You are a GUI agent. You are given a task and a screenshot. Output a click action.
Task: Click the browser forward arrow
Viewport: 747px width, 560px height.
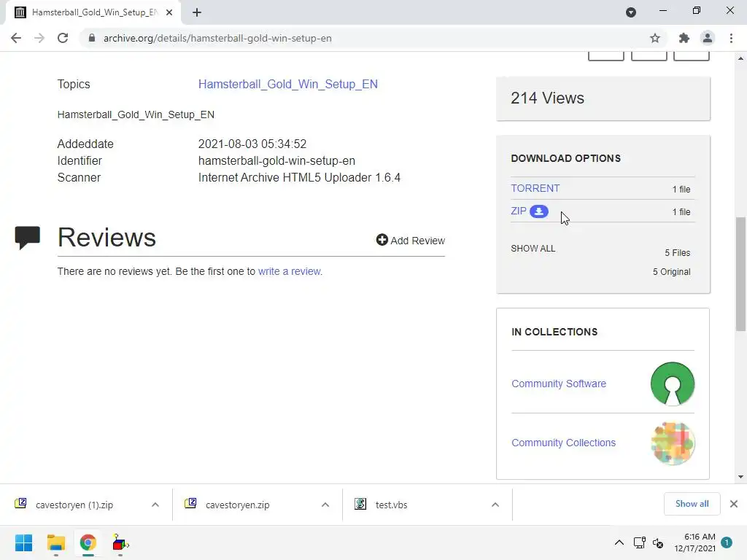tap(39, 38)
